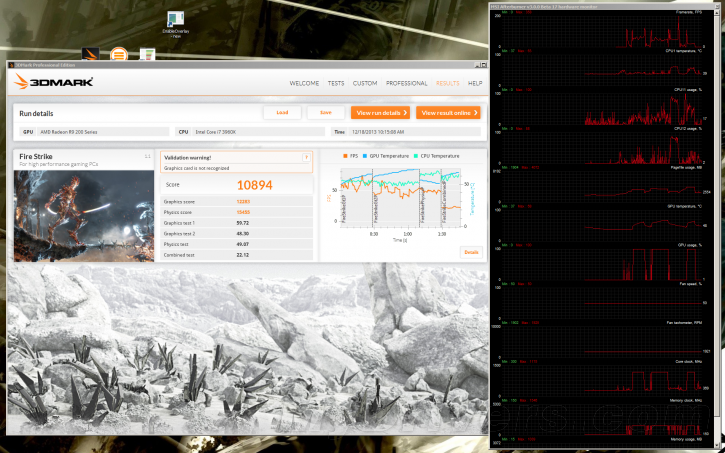The height and width of the screenshot is (453, 725).
Task: Click View result online button
Action: [x=448, y=112]
